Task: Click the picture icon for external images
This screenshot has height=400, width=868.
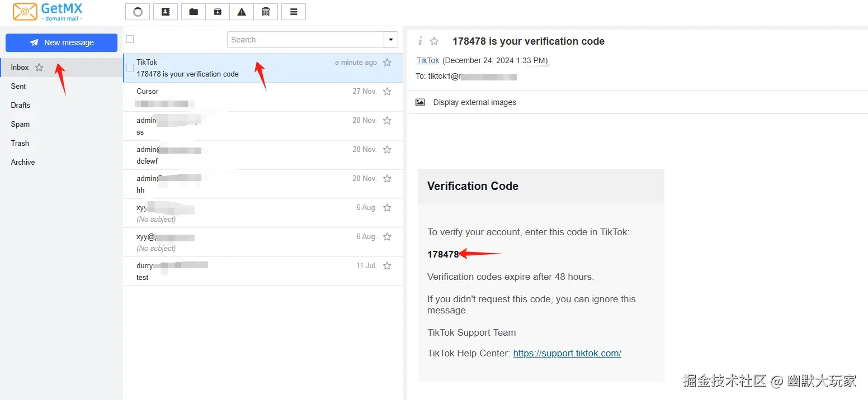Action: 420,102
